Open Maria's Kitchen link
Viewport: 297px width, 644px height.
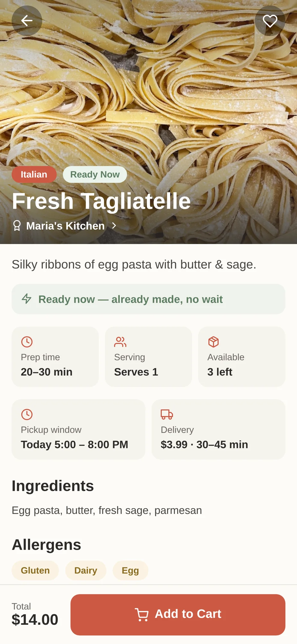pos(65,226)
